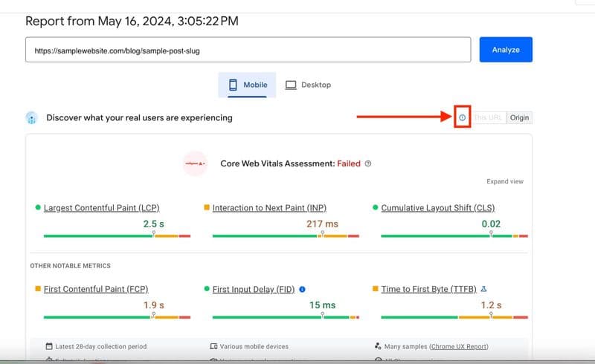Click the URL input field

[x=248, y=50]
